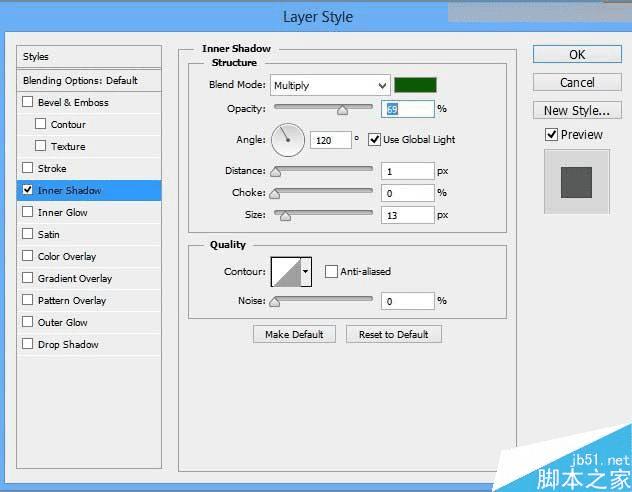Enable the Contour sub-option checkbox
This screenshot has height=492, width=632.
tap(40, 124)
